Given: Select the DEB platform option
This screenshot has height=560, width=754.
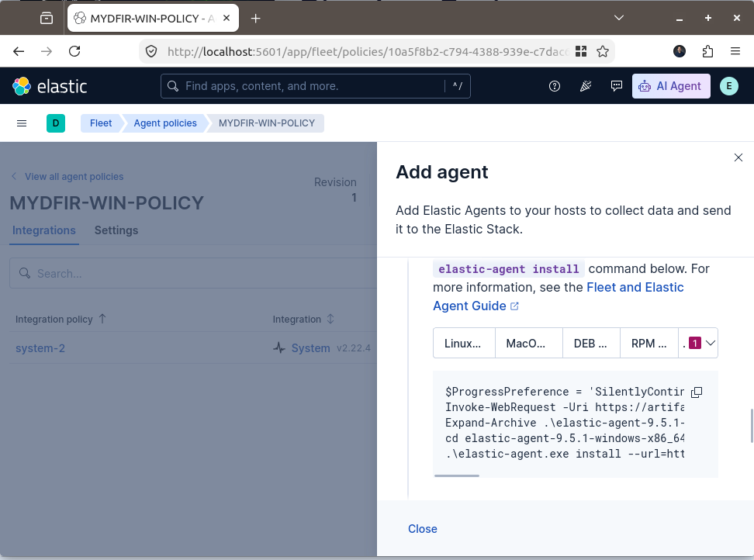Looking at the screenshot, I should pyautogui.click(x=591, y=343).
